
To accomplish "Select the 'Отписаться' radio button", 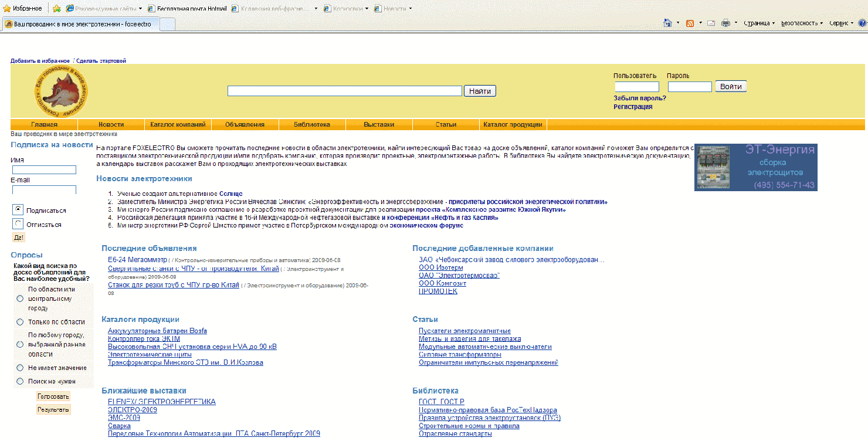I will click(x=18, y=224).
